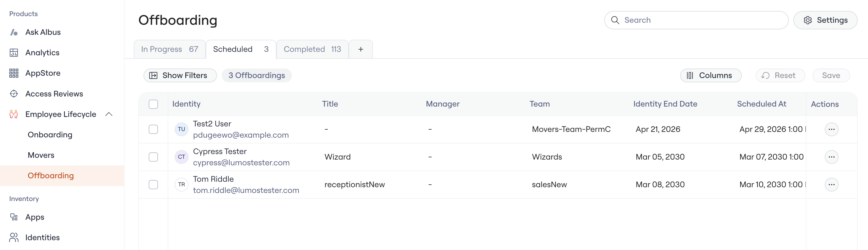This screenshot has height=250, width=868.
Task: Check the Cypress Tester row checkbox
Action: pos(153,157)
